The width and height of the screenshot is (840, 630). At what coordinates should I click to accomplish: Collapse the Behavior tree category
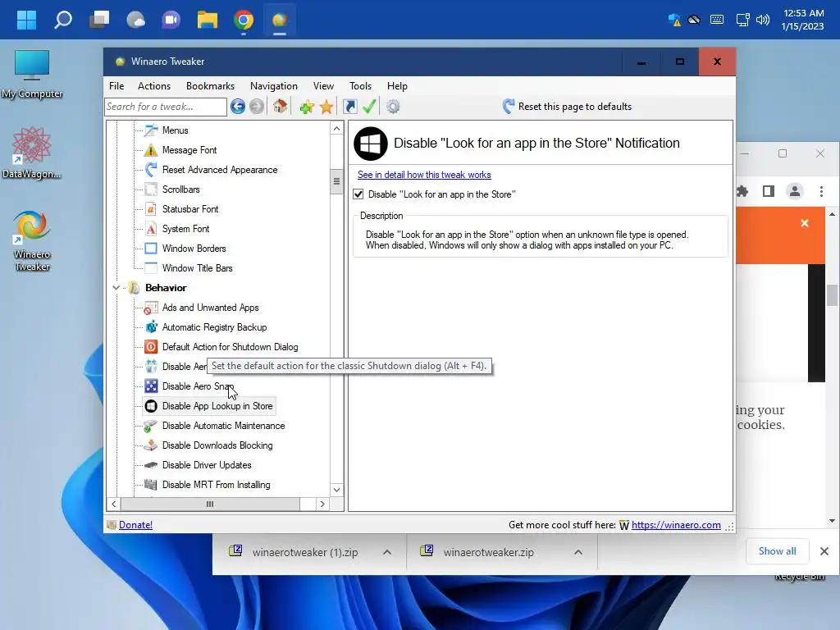click(116, 288)
